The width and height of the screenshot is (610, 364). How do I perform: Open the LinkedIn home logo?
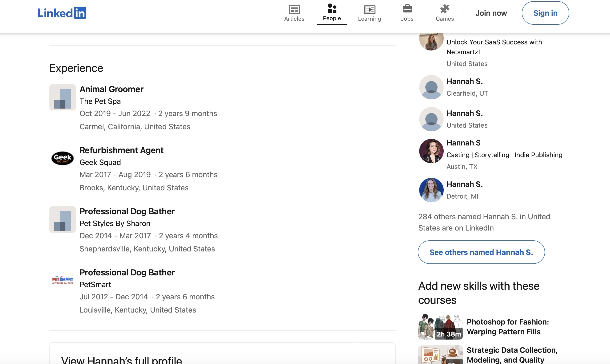coord(62,13)
